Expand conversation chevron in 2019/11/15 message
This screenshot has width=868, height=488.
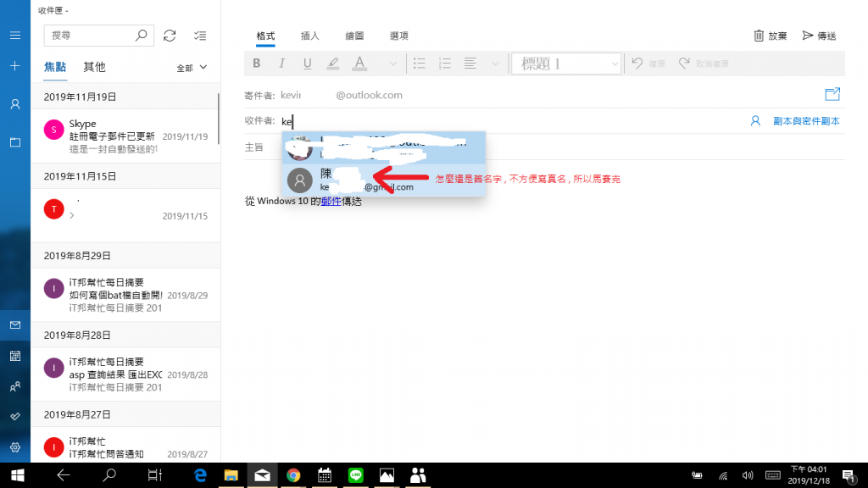point(72,215)
